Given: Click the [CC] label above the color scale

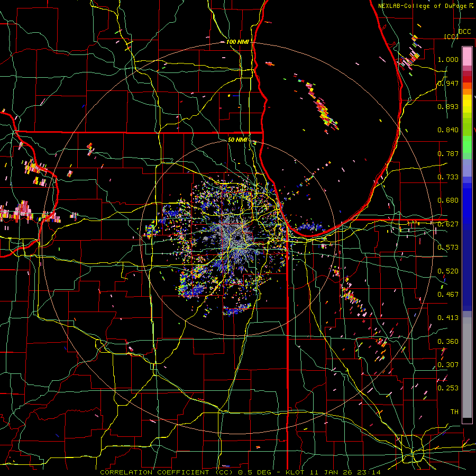Looking at the screenshot, I should click(452, 36).
